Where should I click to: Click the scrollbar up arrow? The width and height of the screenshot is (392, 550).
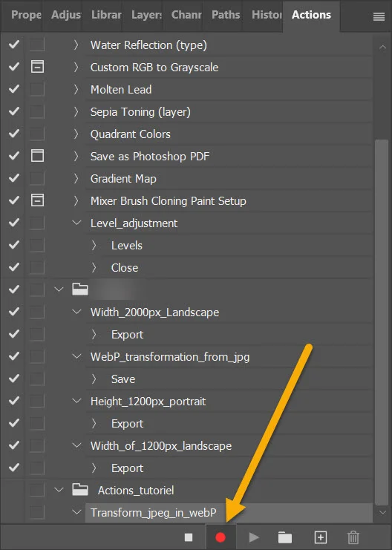click(x=382, y=47)
